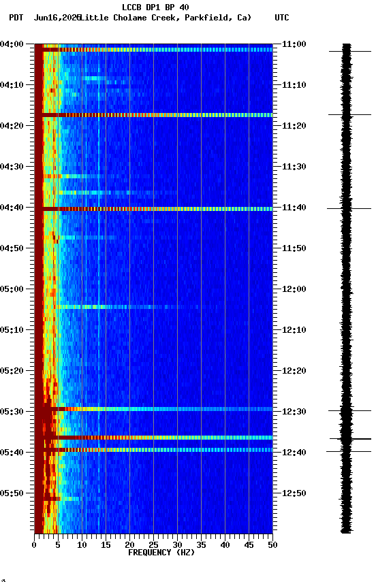Click the 10 Hz frequency axis label

(x=82, y=545)
